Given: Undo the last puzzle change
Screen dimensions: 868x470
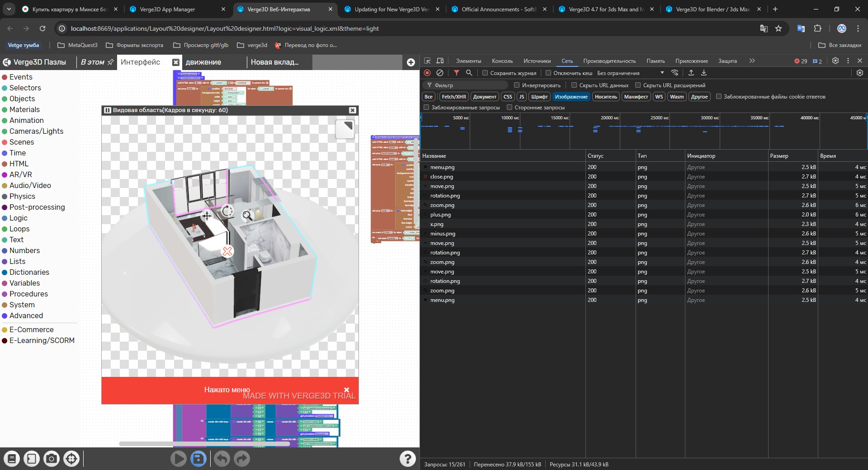Looking at the screenshot, I should [x=222, y=459].
